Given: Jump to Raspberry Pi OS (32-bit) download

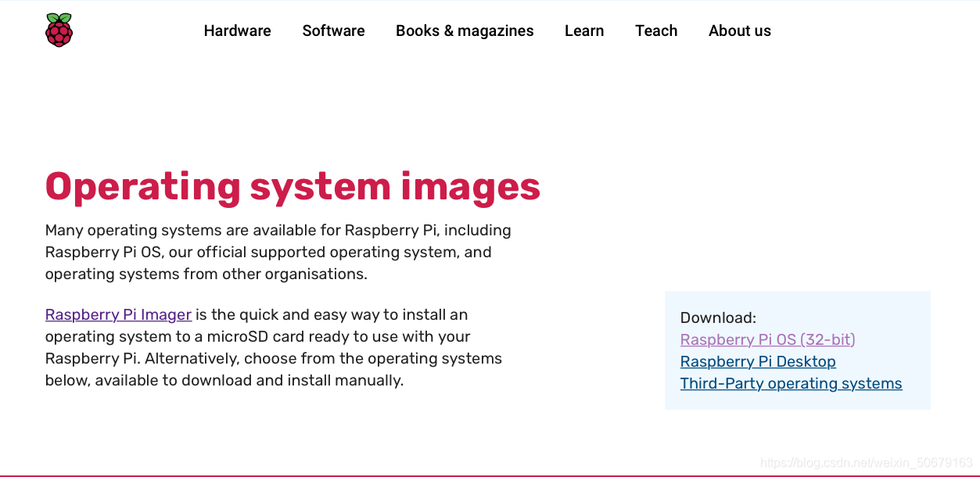Looking at the screenshot, I should [767, 339].
